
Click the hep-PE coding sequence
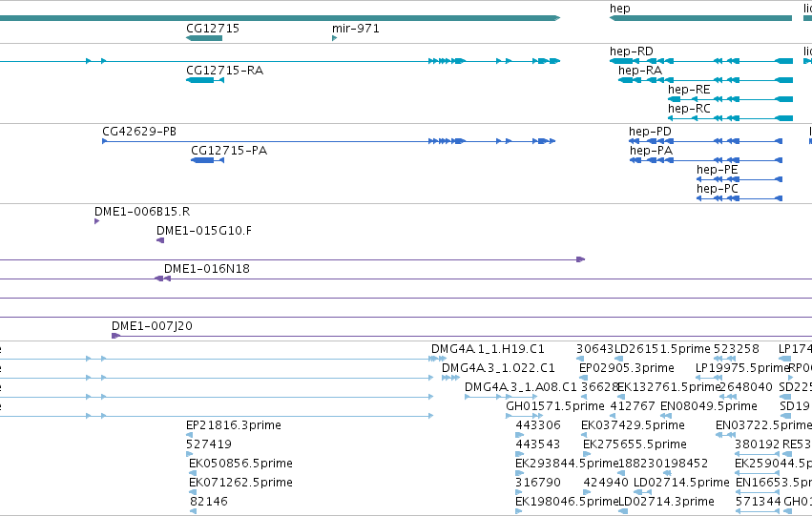(x=739, y=179)
